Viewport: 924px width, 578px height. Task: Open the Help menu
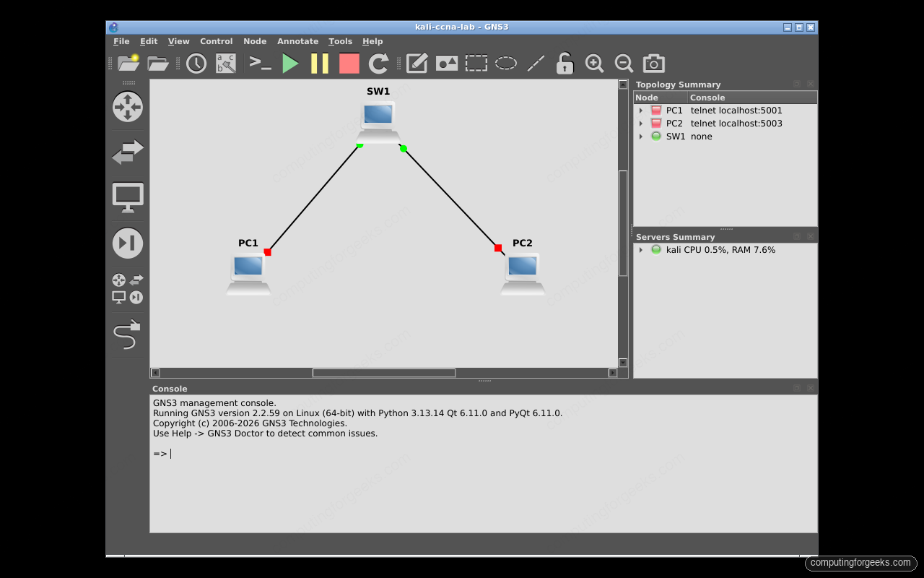coord(372,41)
